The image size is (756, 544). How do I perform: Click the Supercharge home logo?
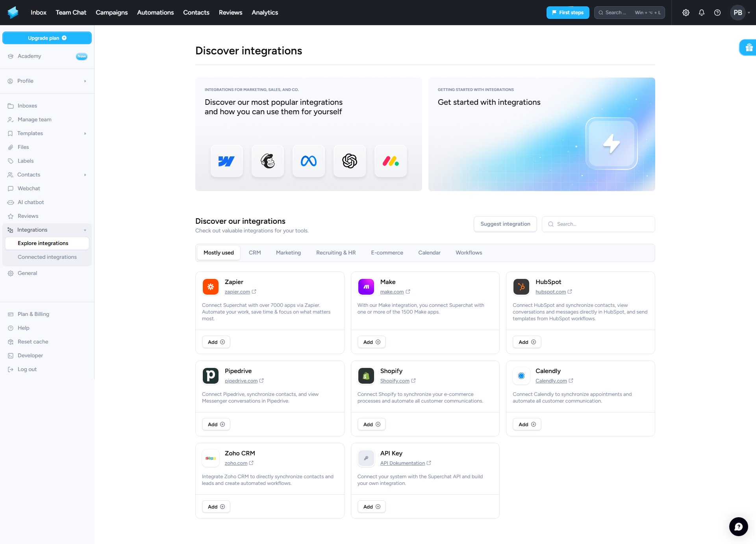(13, 13)
